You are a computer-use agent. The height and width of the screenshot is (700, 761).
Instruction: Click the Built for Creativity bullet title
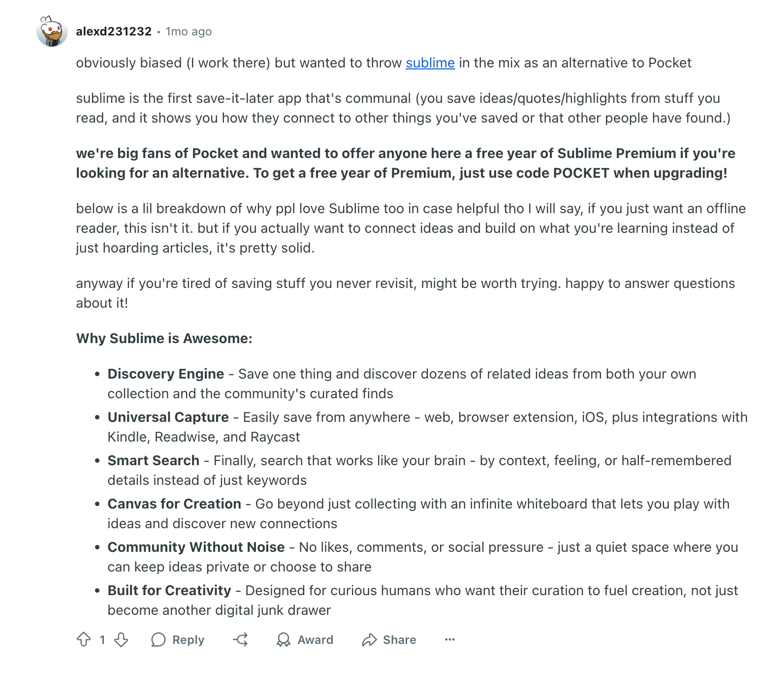pos(169,591)
